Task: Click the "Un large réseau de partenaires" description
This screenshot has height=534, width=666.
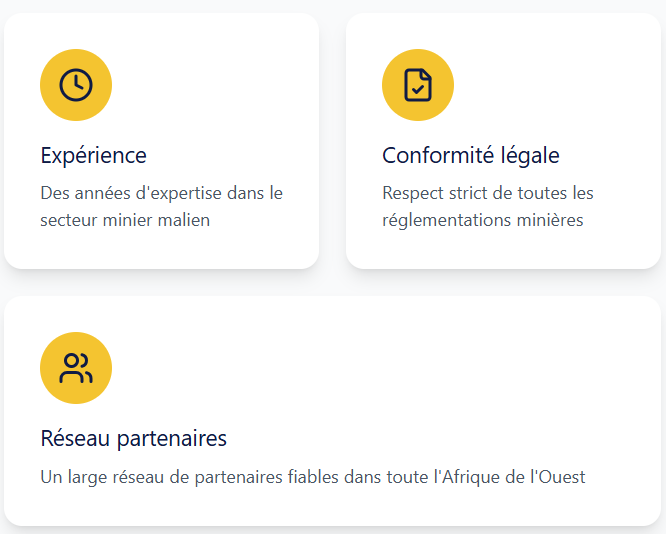Action: coord(313,477)
